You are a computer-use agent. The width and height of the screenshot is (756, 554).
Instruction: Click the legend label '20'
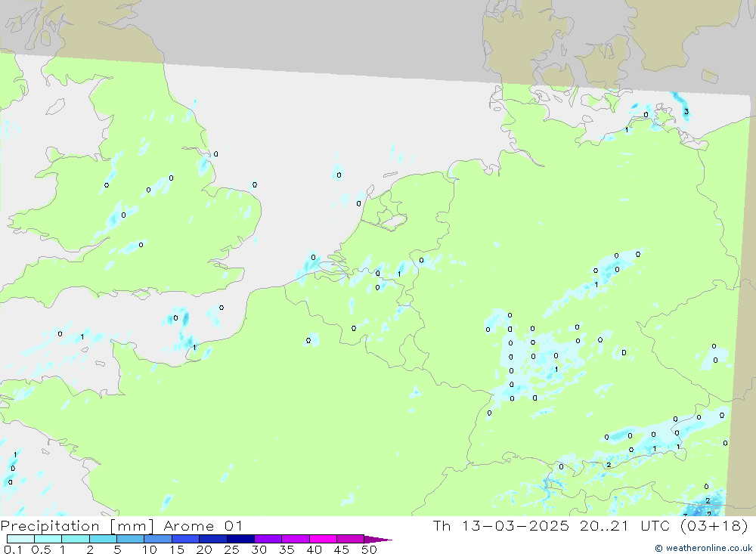204,549
